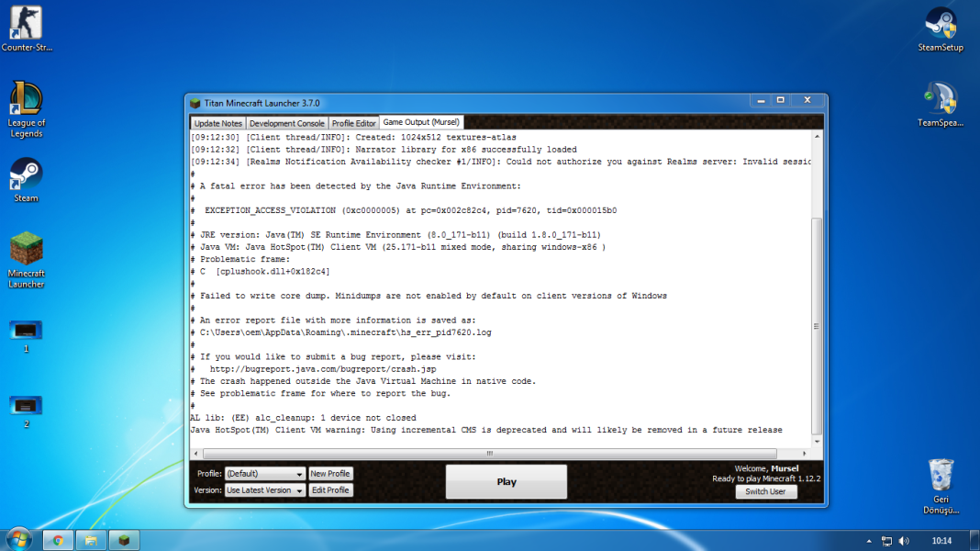This screenshot has height=551, width=980.
Task: Select the Game Output (Mursel) tab
Action: (421, 122)
